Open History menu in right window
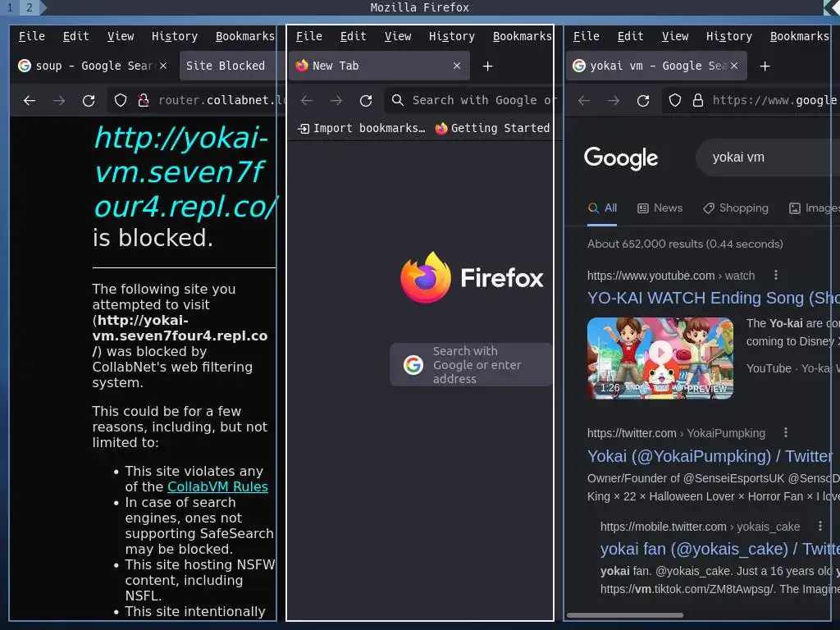The width and height of the screenshot is (840, 630). (x=729, y=36)
